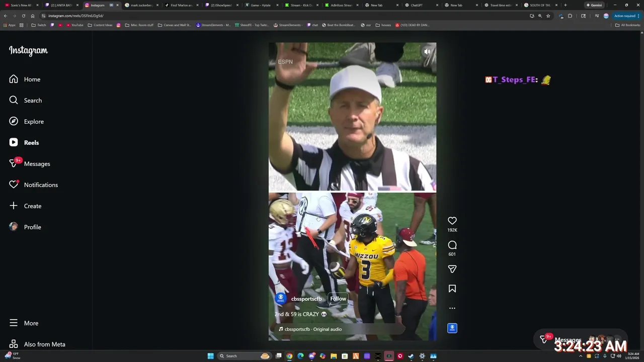Open more options three-dot menu for reel

pos(452,308)
